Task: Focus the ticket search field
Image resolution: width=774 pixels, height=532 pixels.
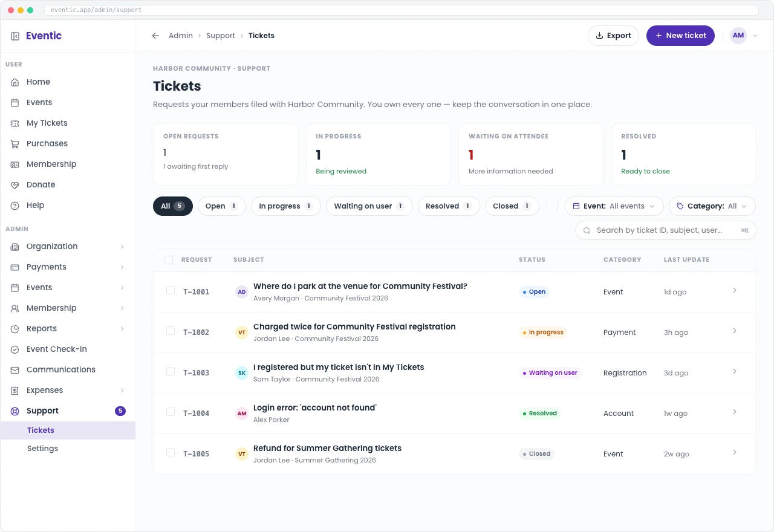Action: pos(666,230)
